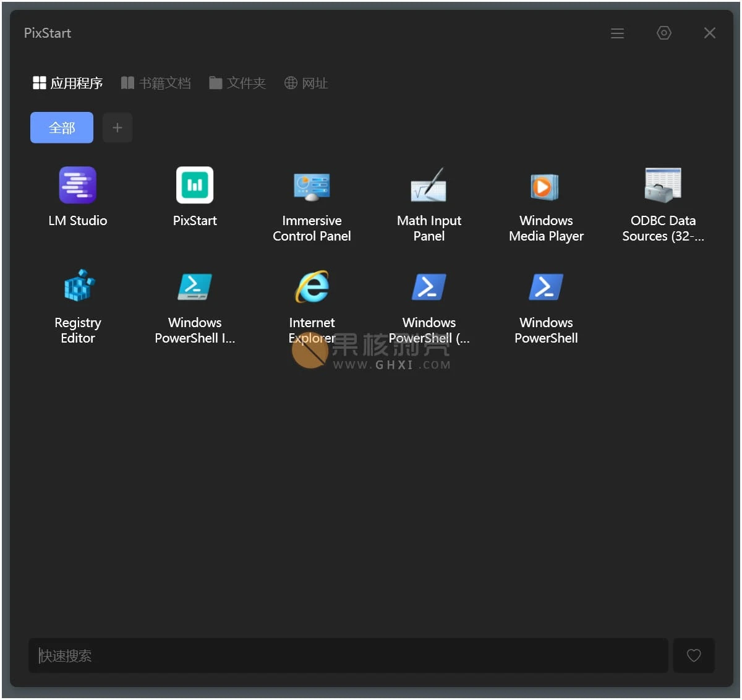
Task: Click the "Math Input Panel" label text
Action: 429,228
